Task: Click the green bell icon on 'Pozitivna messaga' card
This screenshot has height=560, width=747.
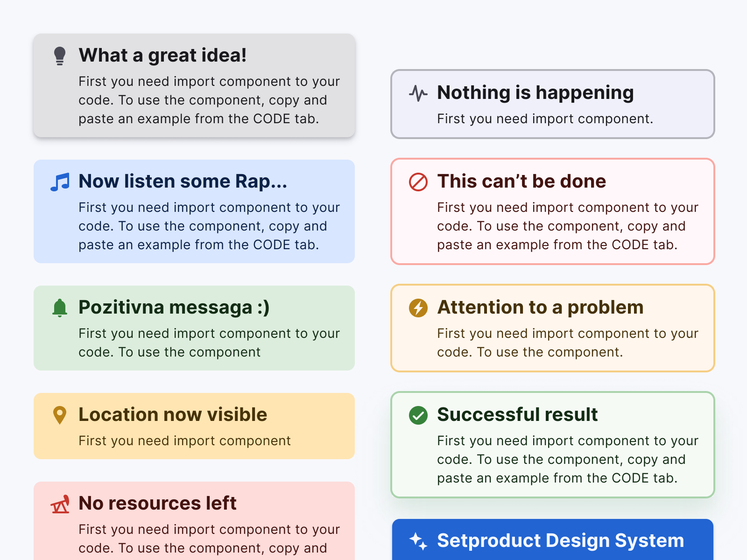Action: pos(60,307)
